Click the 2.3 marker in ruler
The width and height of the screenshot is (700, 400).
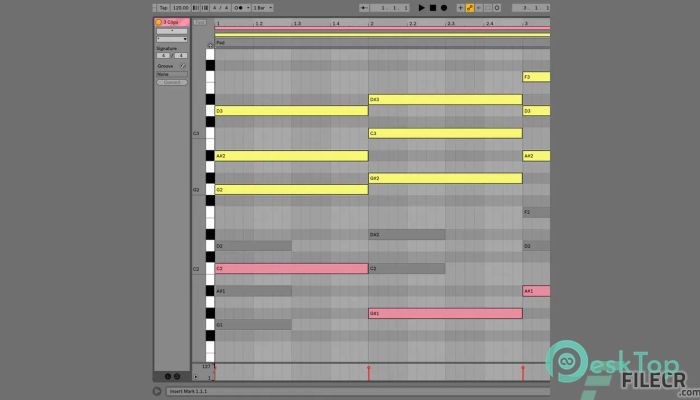(x=450, y=23)
